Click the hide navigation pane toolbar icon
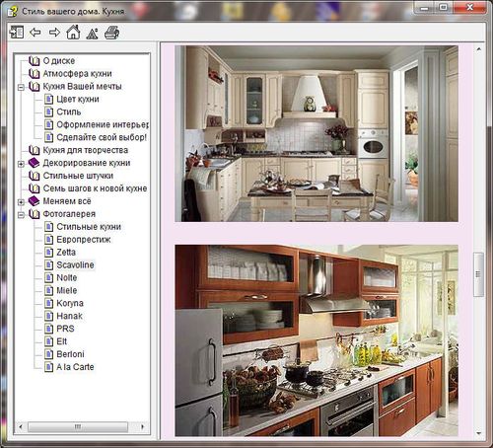 (17, 33)
